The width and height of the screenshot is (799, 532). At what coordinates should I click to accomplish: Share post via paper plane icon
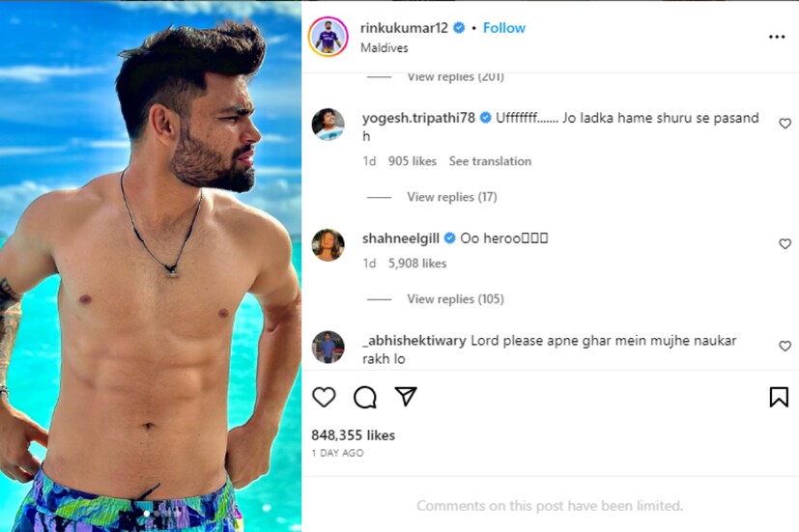406,397
